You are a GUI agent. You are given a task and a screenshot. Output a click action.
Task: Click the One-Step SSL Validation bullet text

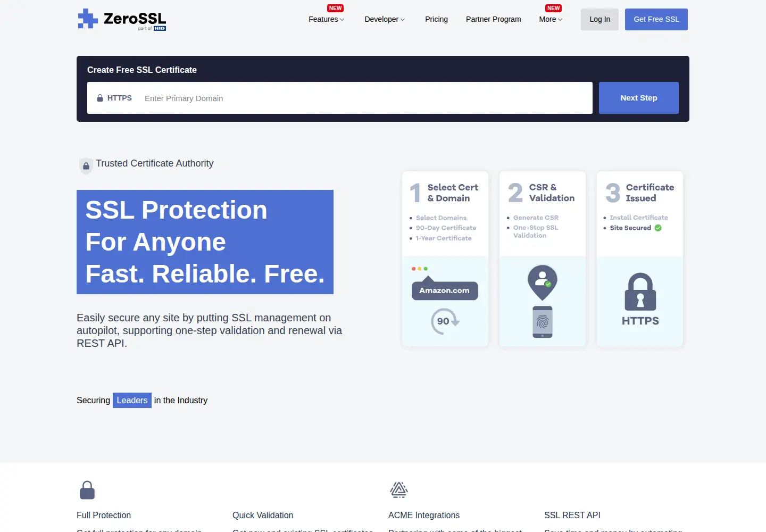coord(536,231)
